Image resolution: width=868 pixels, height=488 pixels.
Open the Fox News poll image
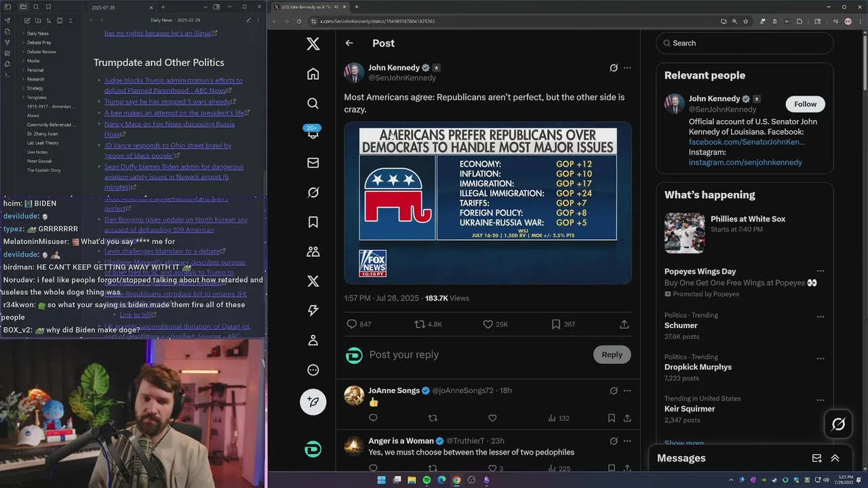488,203
